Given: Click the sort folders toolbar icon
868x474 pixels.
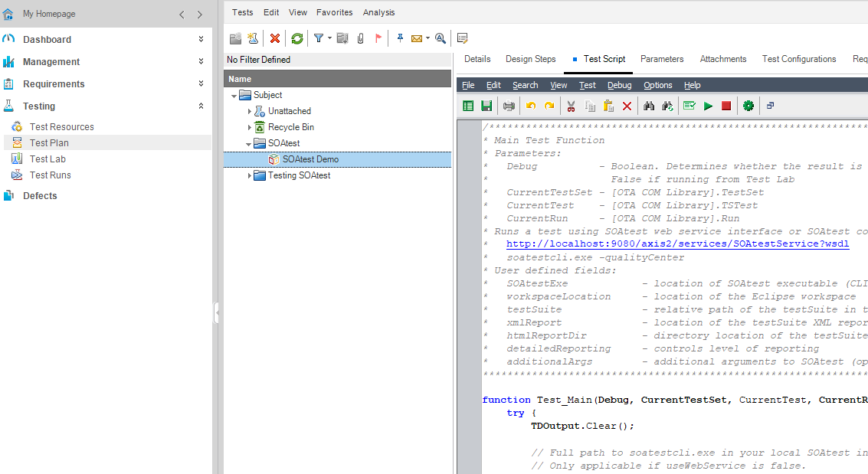Looking at the screenshot, I should click(x=342, y=38).
